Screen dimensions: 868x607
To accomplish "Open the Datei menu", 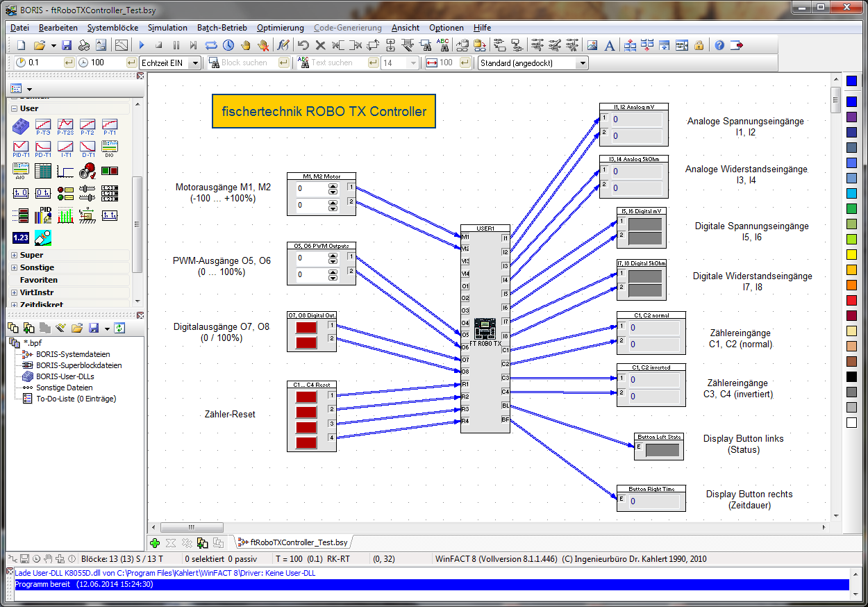I will tap(19, 28).
